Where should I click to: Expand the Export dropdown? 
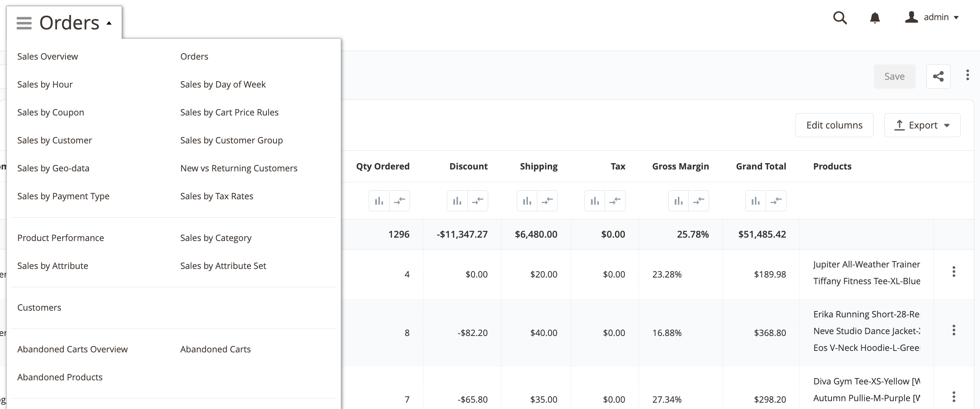point(922,125)
